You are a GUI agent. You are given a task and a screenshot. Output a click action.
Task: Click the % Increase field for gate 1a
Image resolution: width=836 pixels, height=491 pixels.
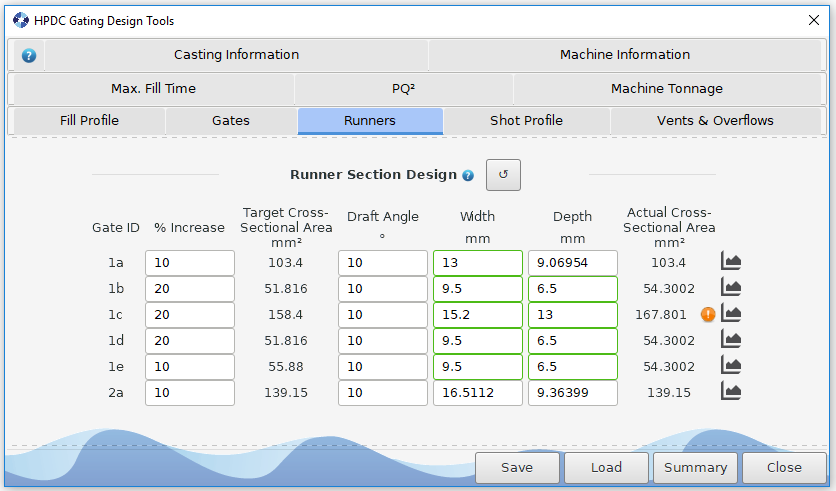[189, 262]
